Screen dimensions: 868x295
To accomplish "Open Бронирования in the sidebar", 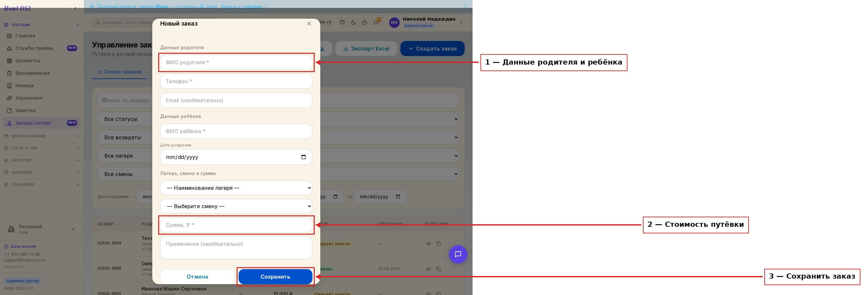I will (x=42, y=73).
